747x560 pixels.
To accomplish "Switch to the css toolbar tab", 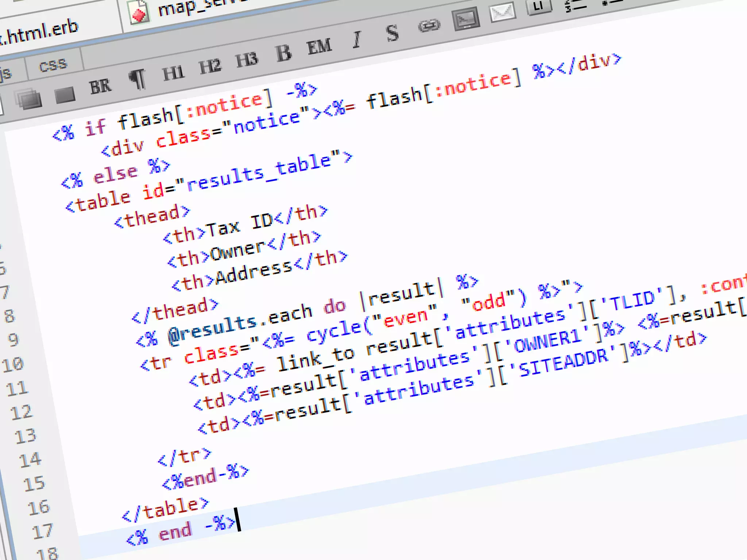I will [53, 66].
